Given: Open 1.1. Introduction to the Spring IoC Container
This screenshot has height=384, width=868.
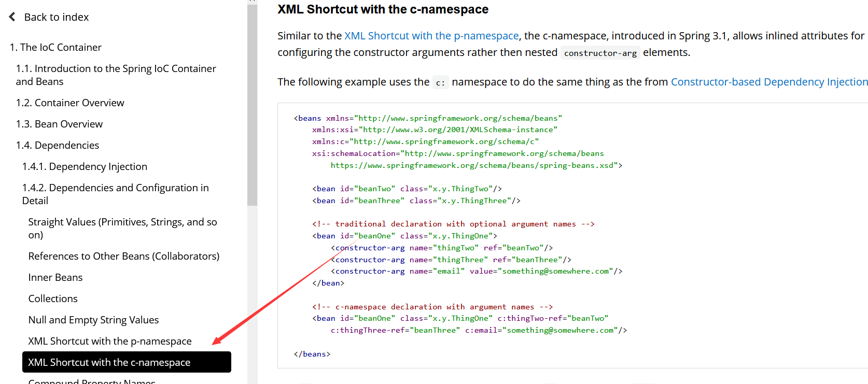Looking at the screenshot, I should (x=116, y=75).
